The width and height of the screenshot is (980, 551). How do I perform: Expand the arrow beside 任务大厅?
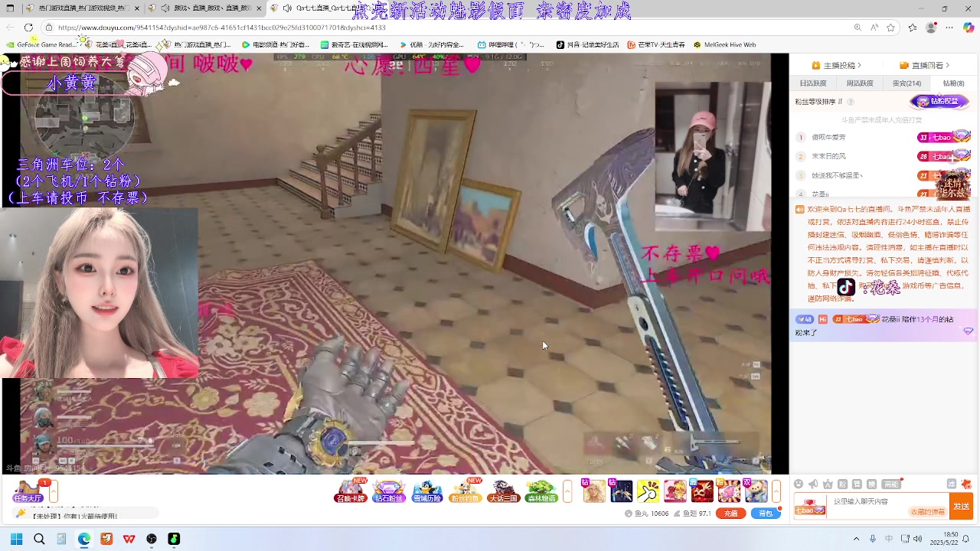(x=54, y=491)
